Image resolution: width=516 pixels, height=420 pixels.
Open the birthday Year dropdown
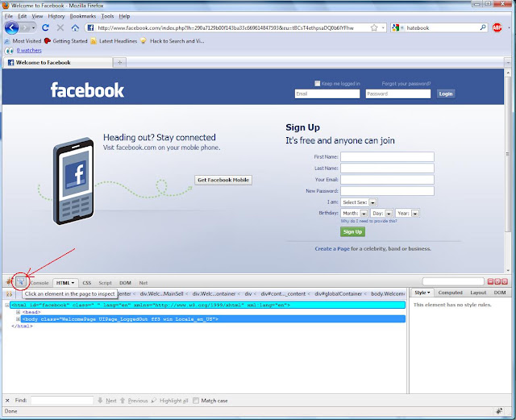[x=407, y=214]
